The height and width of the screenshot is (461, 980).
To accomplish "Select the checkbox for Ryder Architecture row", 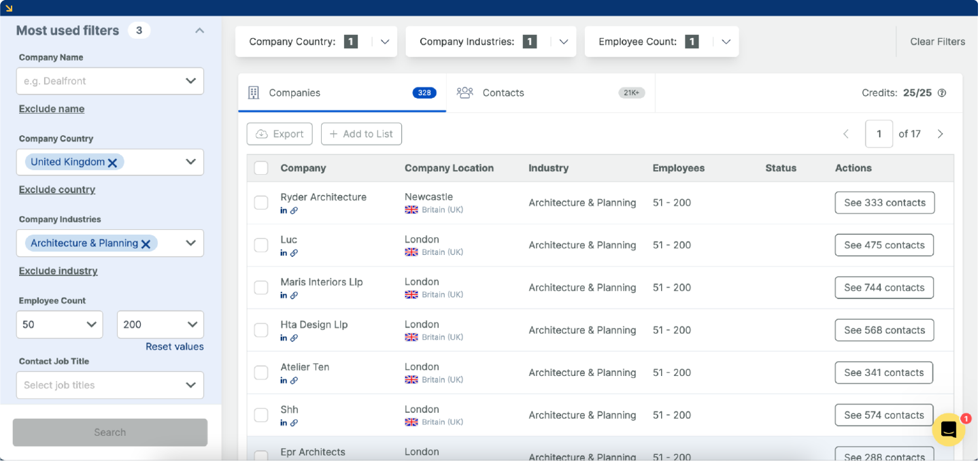I will pos(261,202).
